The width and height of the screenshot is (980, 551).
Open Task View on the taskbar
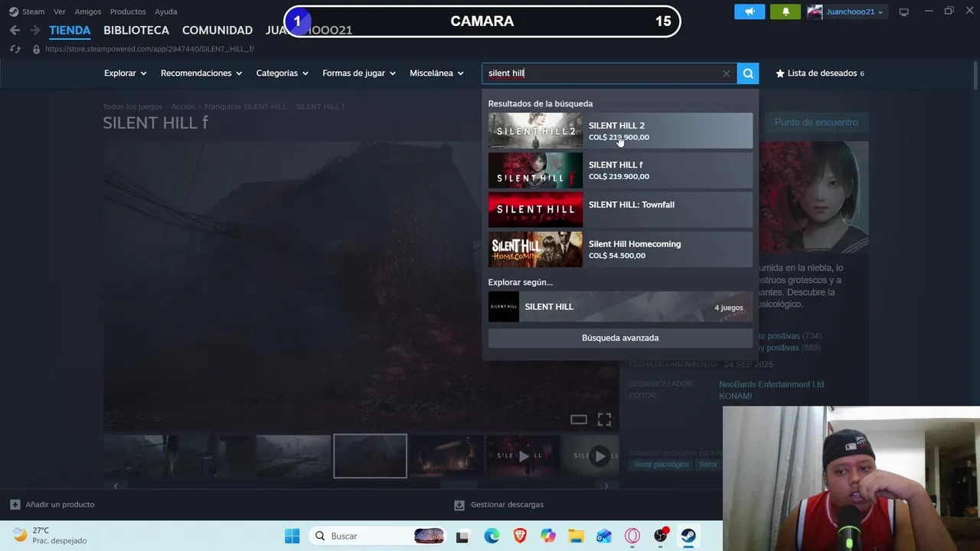point(462,536)
